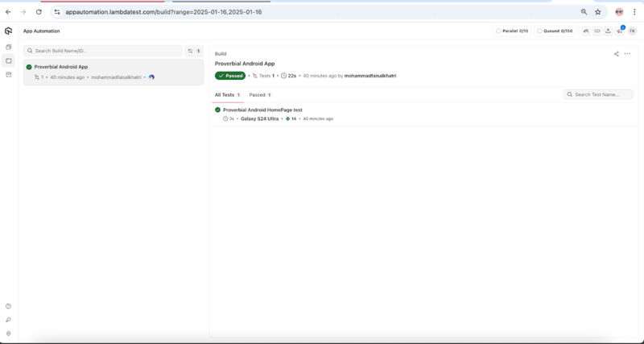The height and width of the screenshot is (344, 644).
Task: Click the Android icon next to 14
Action: point(288,118)
